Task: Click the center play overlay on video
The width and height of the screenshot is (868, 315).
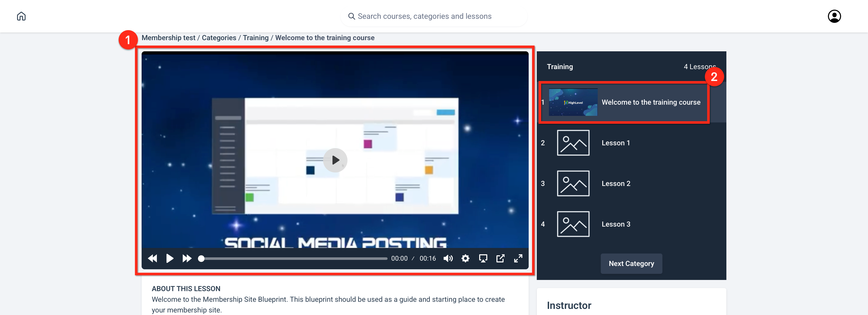Action: point(335,160)
